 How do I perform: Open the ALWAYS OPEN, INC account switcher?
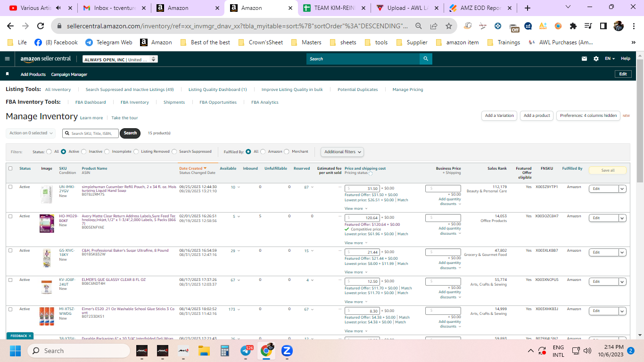point(120,59)
